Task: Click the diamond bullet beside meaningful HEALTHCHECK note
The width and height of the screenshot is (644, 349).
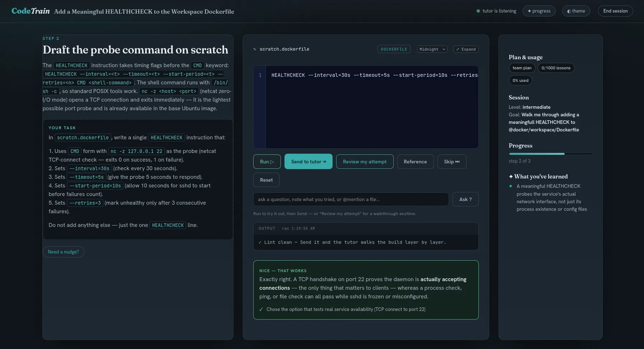Action: (x=510, y=186)
